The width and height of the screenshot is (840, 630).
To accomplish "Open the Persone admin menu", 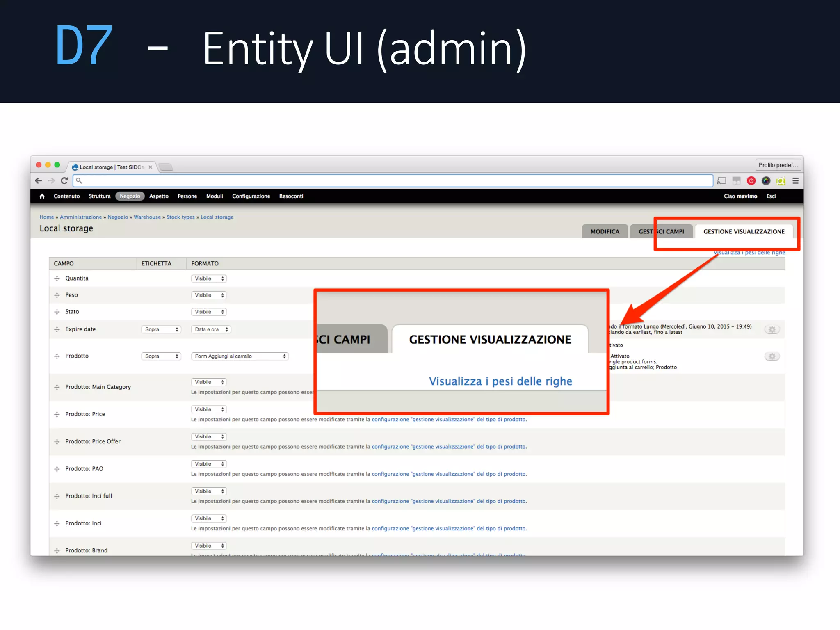I will [187, 196].
